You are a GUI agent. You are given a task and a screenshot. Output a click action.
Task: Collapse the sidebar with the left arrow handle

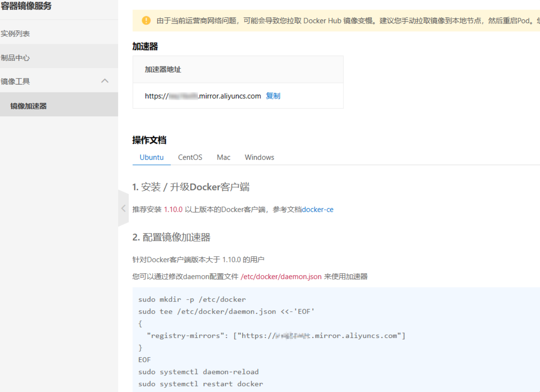point(123,208)
